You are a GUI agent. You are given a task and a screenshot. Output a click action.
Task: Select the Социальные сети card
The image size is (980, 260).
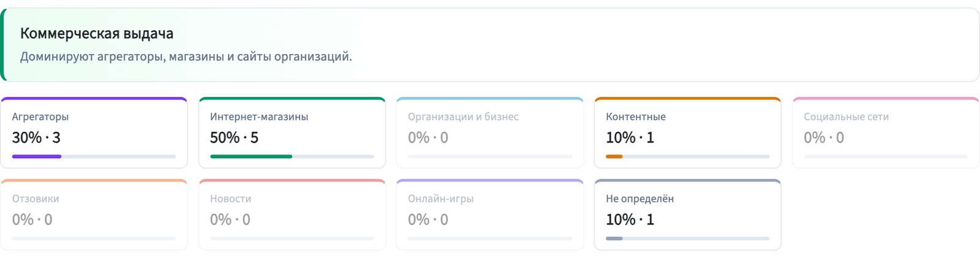tap(886, 132)
